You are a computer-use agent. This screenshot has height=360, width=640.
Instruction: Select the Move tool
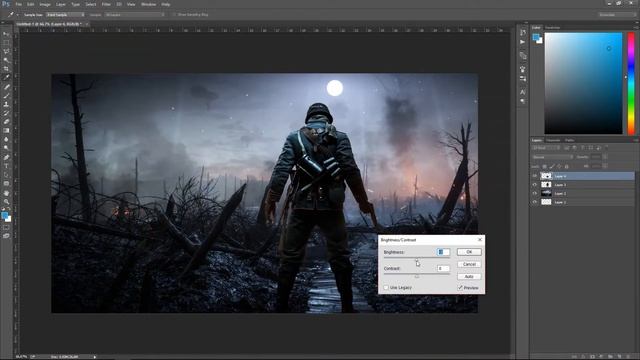6,34
